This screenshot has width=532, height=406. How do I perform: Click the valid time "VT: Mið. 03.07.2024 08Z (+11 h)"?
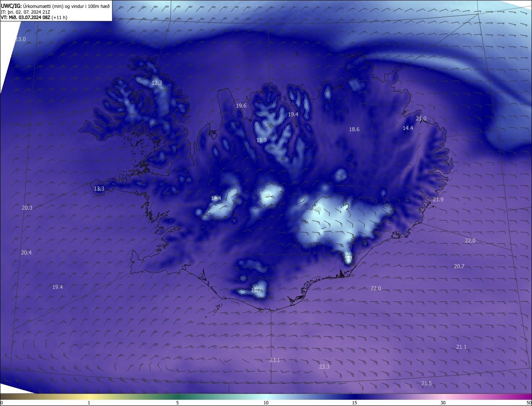[x=34, y=17]
